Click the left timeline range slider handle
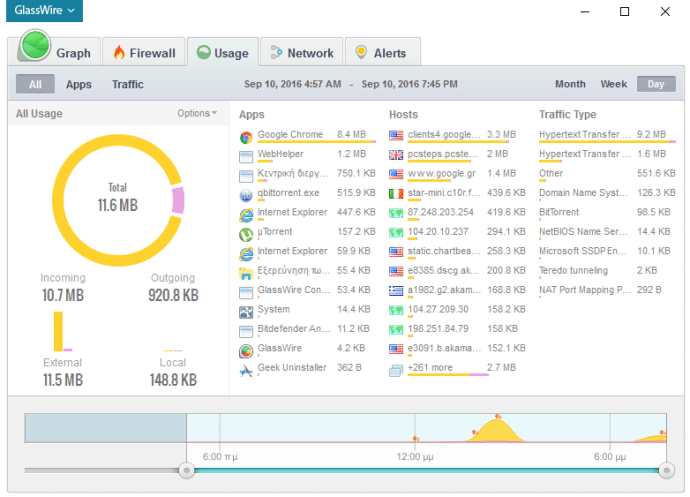This screenshot has height=497, width=690. (x=187, y=471)
